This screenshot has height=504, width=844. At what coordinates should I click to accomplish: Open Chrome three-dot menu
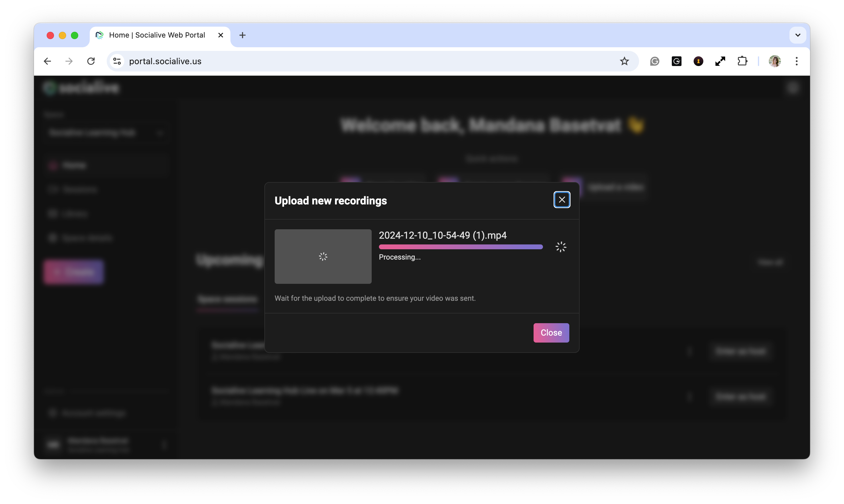(x=796, y=61)
